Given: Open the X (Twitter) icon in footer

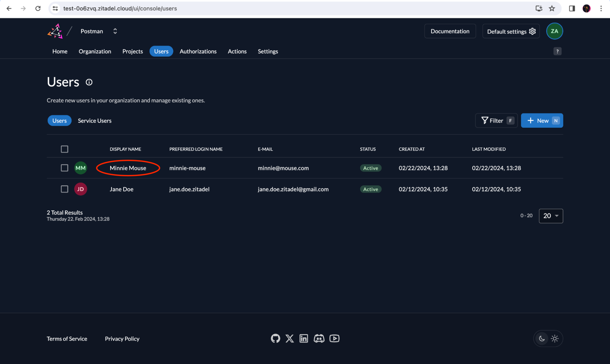Looking at the screenshot, I should [x=290, y=338].
